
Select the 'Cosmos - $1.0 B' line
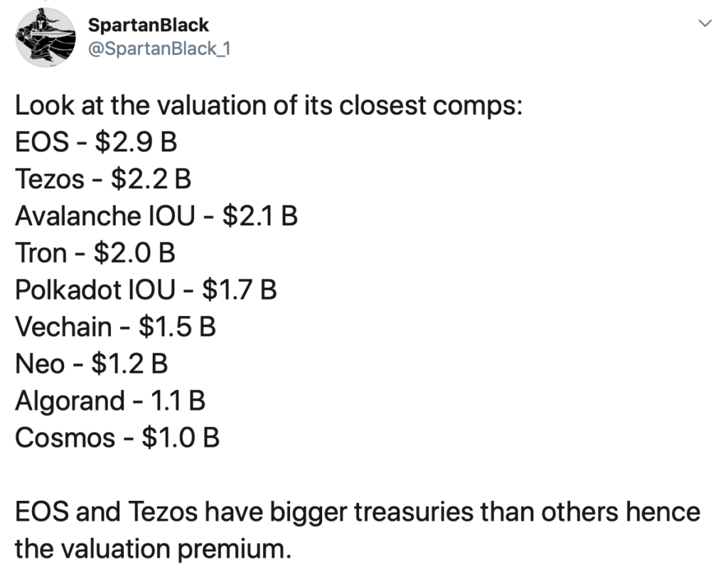(117, 438)
